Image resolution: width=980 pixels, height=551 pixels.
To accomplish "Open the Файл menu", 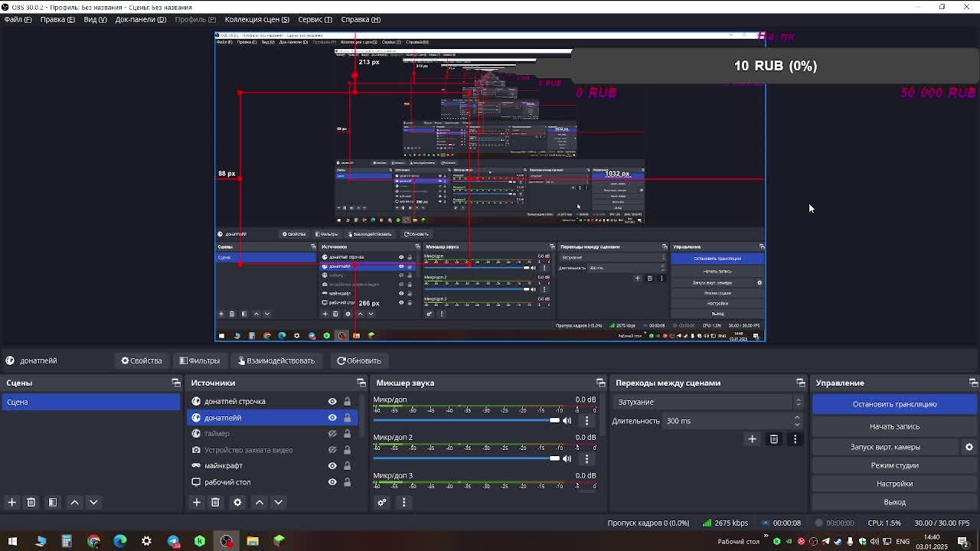I will tap(18, 19).
